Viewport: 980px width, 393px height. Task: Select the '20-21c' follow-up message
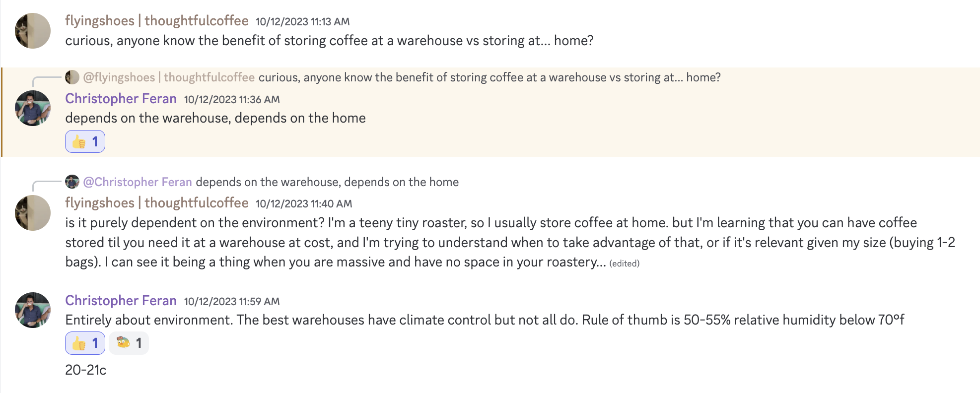86,369
